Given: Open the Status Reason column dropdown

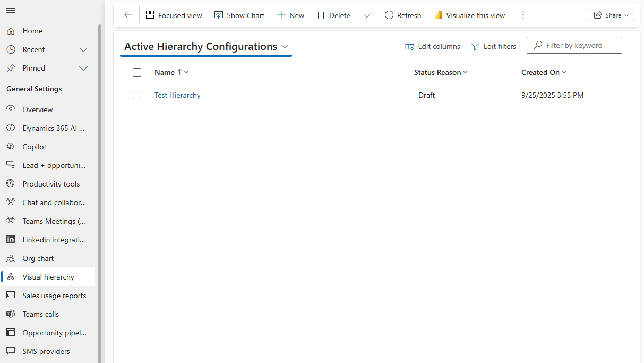Looking at the screenshot, I should pyautogui.click(x=465, y=72).
